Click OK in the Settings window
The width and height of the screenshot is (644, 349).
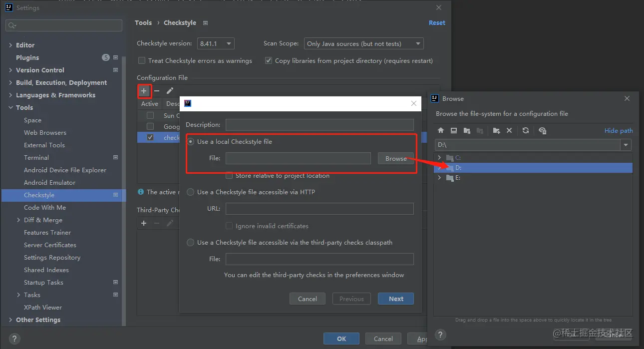point(341,339)
